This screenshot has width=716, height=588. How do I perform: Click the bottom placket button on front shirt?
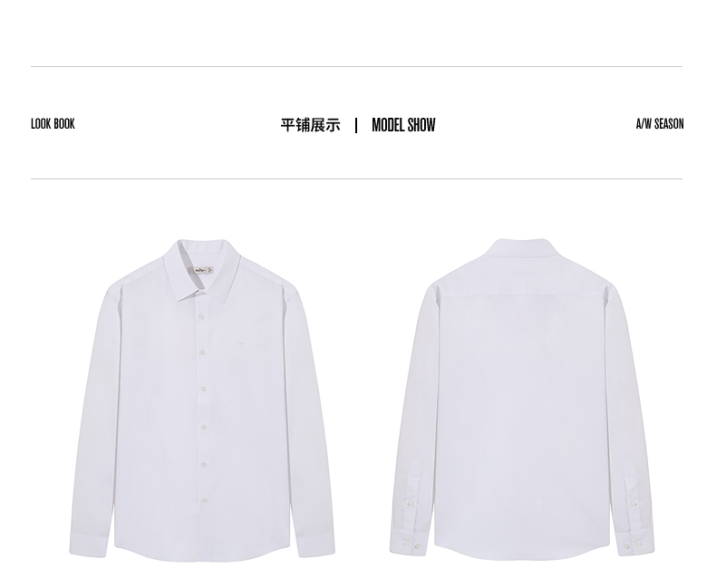204,500
